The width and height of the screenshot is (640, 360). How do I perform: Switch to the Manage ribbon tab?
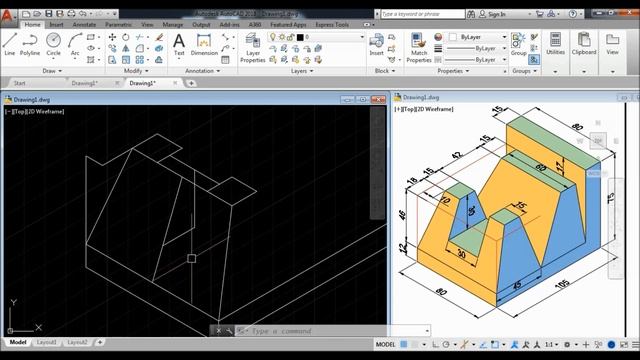pyautogui.click(x=173, y=25)
